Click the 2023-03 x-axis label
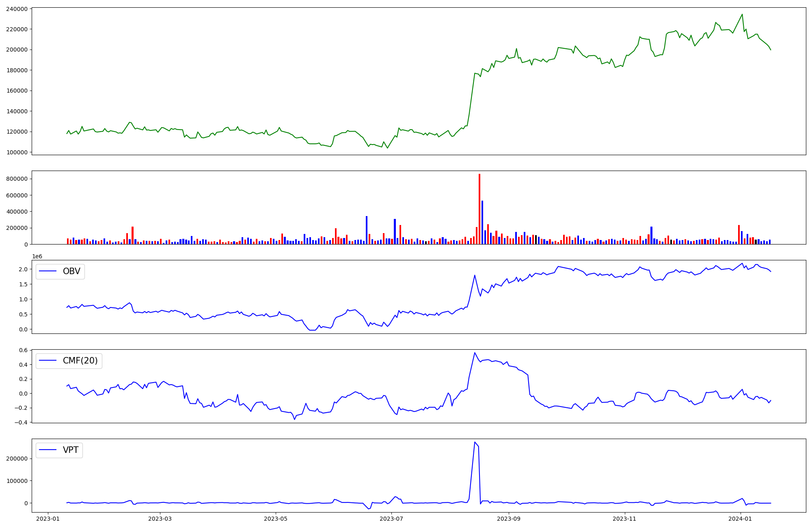Screen dimensions: 812x528 pyautogui.click(x=160, y=519)
